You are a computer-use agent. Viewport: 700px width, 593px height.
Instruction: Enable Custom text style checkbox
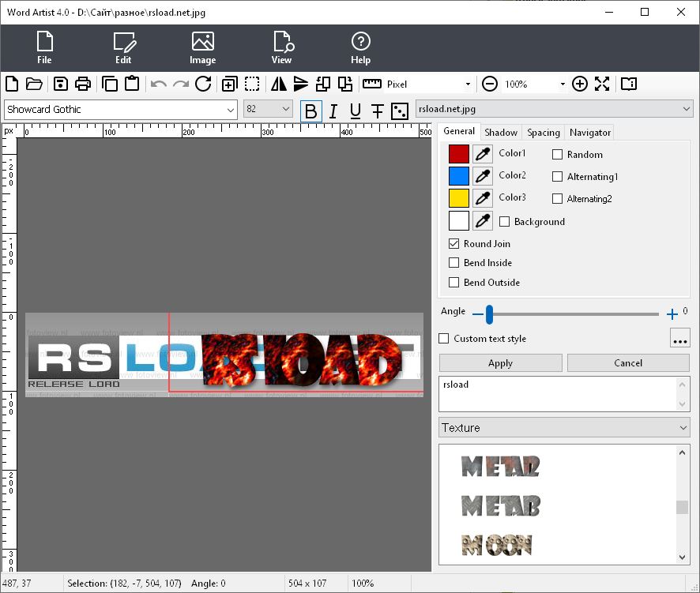pos(444,339)
